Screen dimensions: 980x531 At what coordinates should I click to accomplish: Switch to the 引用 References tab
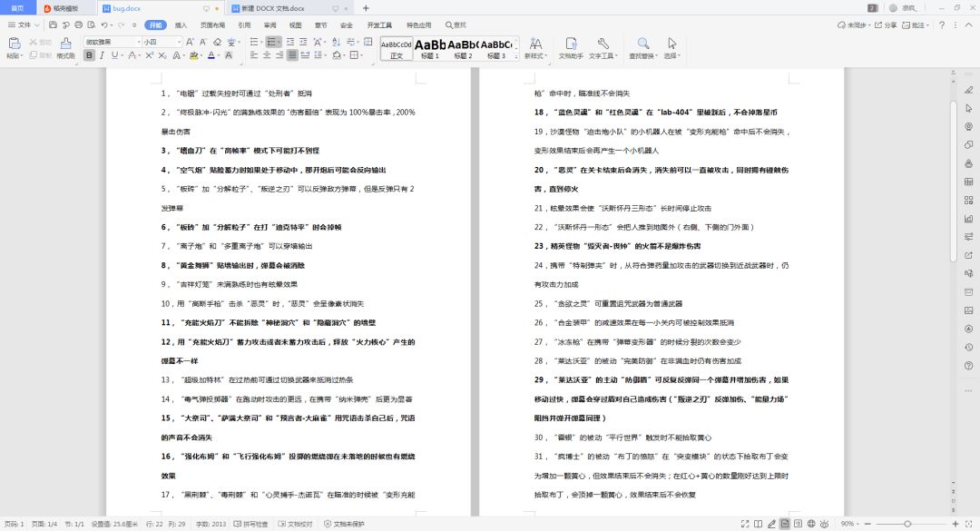[244, 25]
